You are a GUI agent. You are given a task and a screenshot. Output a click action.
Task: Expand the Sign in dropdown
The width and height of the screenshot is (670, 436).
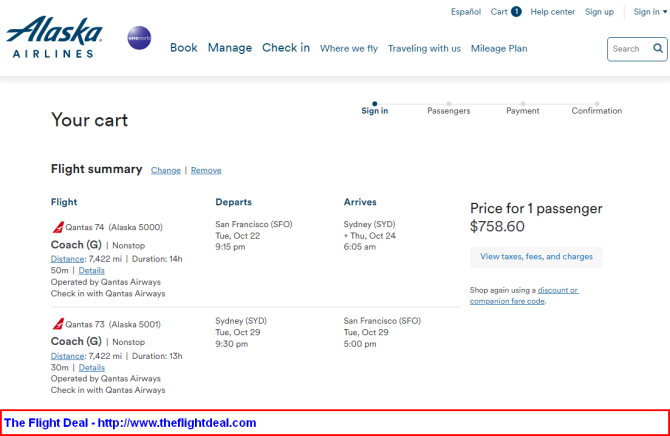(650, 12)
